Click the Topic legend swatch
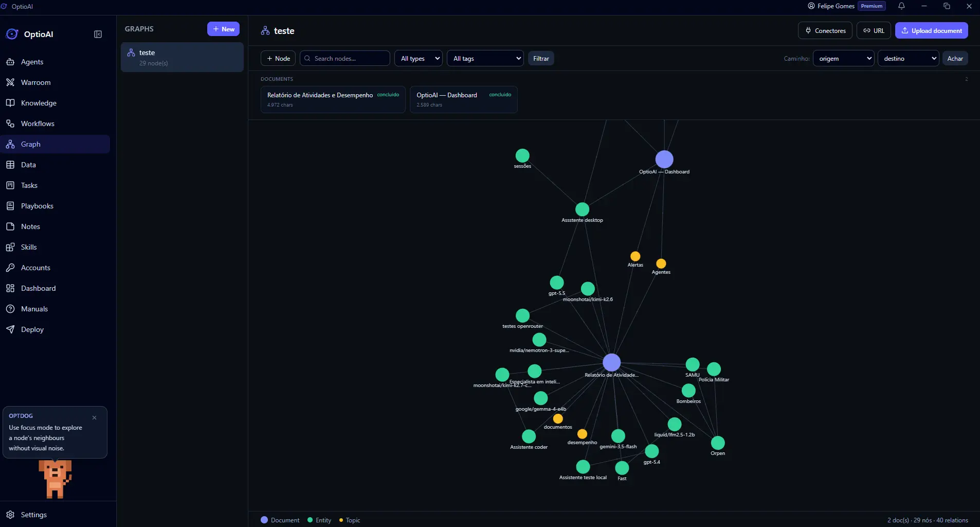The width and height of the screenshot is (980, 527). [x=341, y=520]
